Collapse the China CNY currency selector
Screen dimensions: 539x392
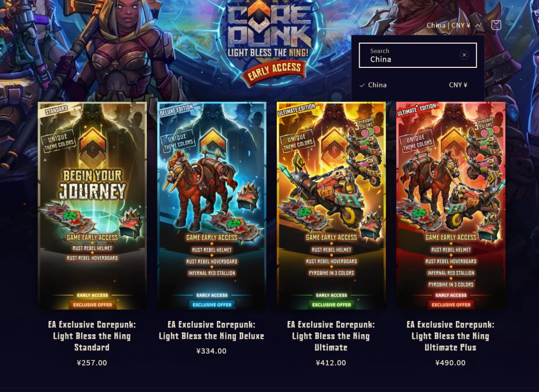tap(453, 25)
